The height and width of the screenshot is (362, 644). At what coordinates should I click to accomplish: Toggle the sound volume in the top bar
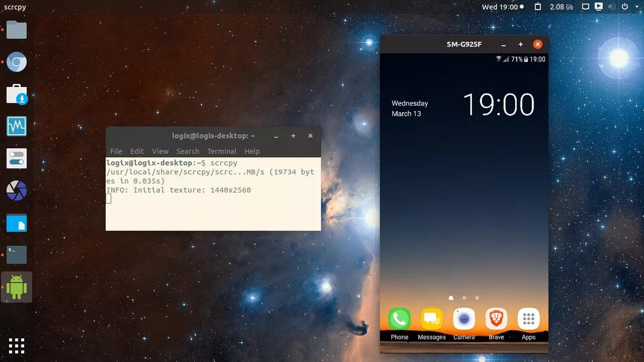611,6
